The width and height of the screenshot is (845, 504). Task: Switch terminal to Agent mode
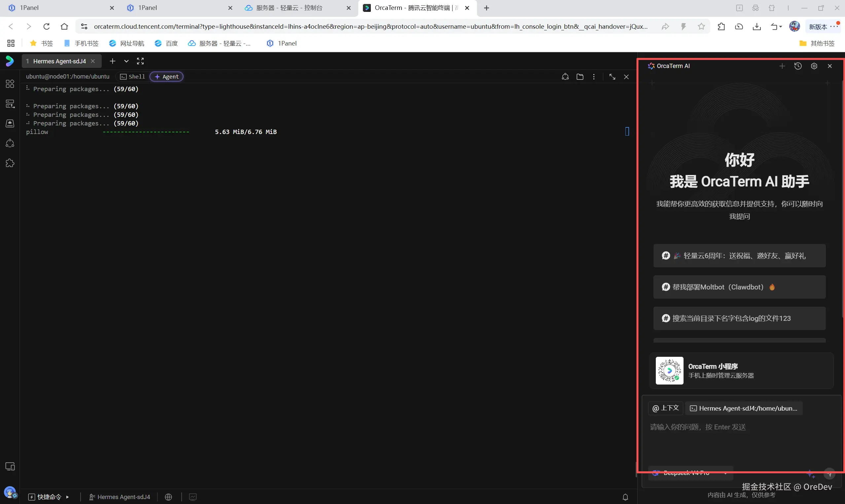pos(166,77)
